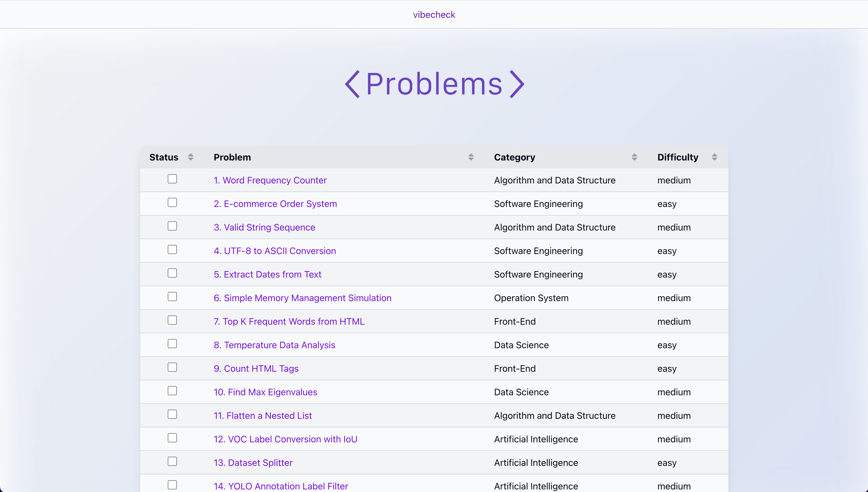868x492 pixels.
Task: Tick checkbox for E-commerce Order System
Action: point(172,202)
